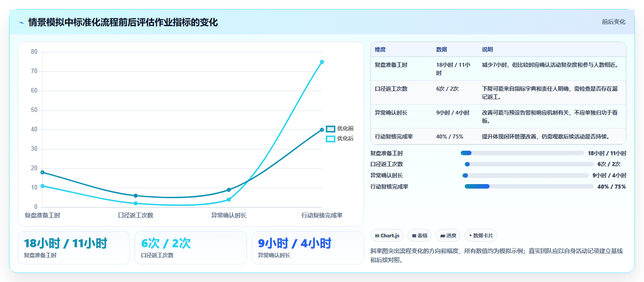Viewport: 644px width, 282px height.
Task: Click the note starting 提升体现闭环管理改善
Action: (x=546, y=136)
